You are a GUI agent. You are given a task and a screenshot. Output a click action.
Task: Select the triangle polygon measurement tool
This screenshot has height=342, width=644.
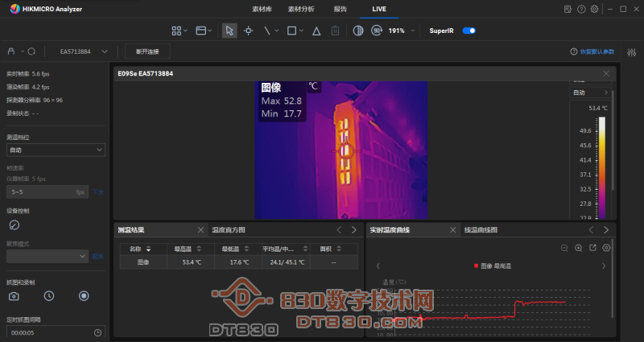pyautogui.click(x=316, y=31)
